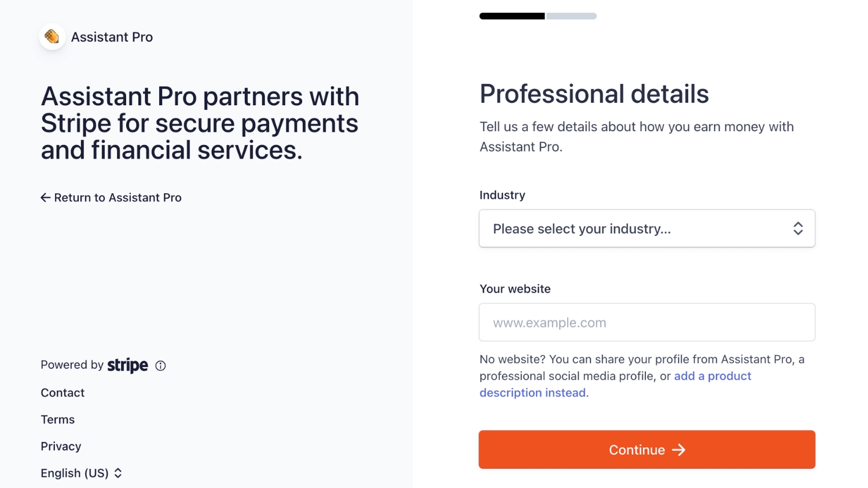This screenshot has height=488, width=868.
Task: Click the Assistant Pro brand name text
Action: tap(112, 37)
